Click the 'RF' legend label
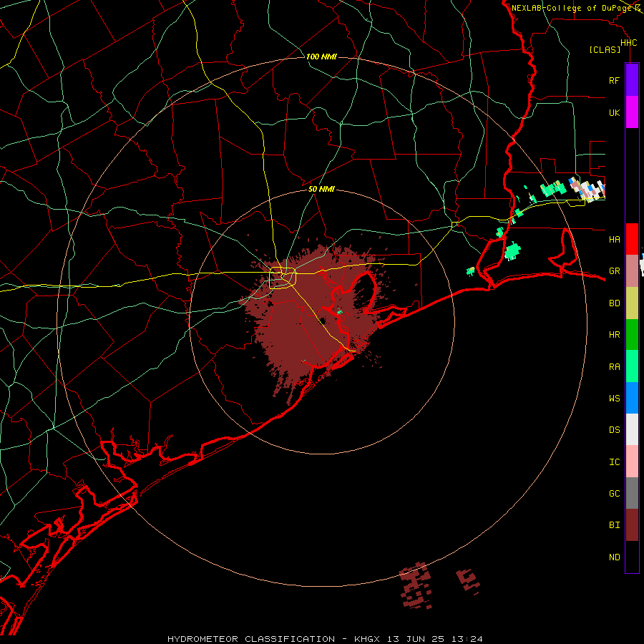644x644 pixels. pos(614,80)
